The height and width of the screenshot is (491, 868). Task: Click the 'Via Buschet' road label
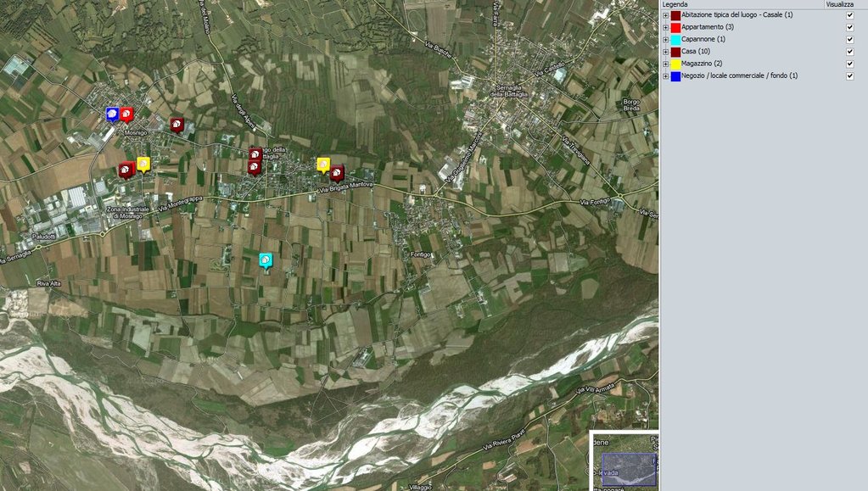439,50
